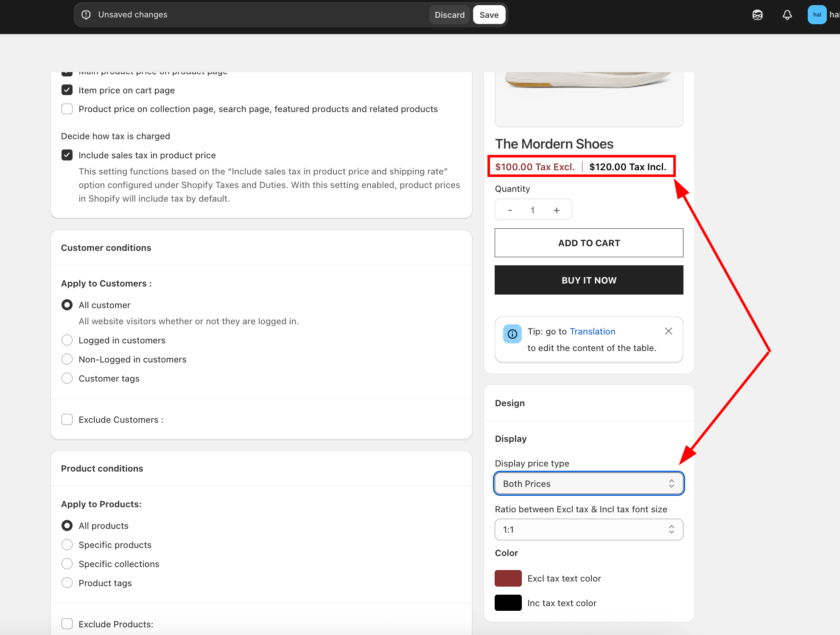Choose Specific collections radio option
The width and height of the screenshot is (840, 635).
67,564
